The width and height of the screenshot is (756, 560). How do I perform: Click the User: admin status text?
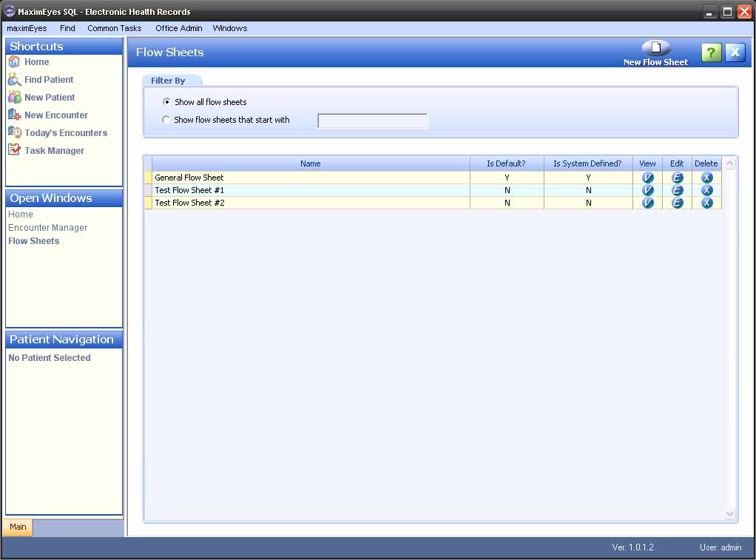(720, 547)
